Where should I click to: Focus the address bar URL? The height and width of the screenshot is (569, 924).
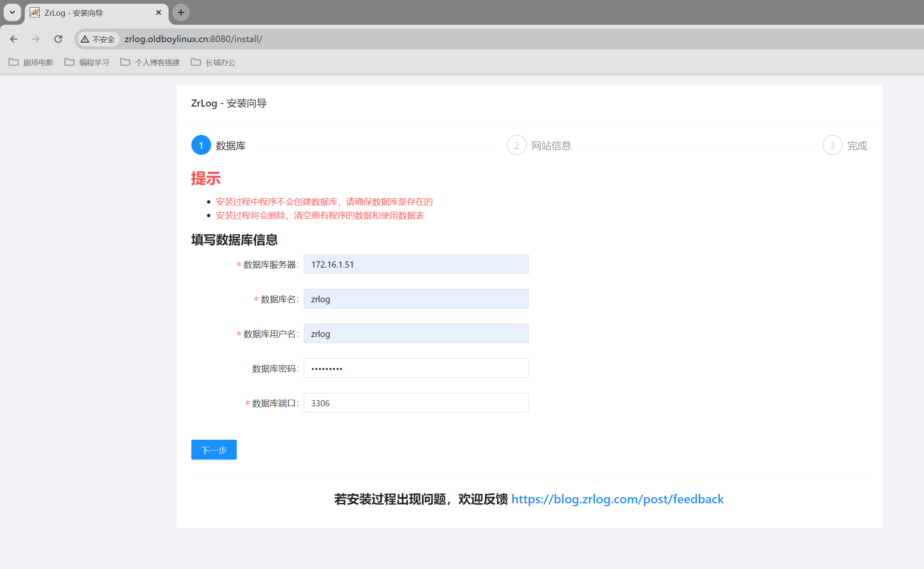click(x=193, y=39)
